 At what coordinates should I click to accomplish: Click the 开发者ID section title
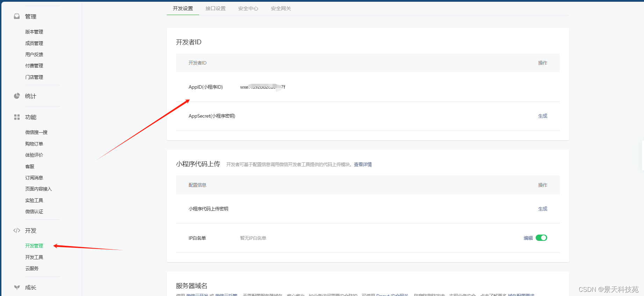189,42
